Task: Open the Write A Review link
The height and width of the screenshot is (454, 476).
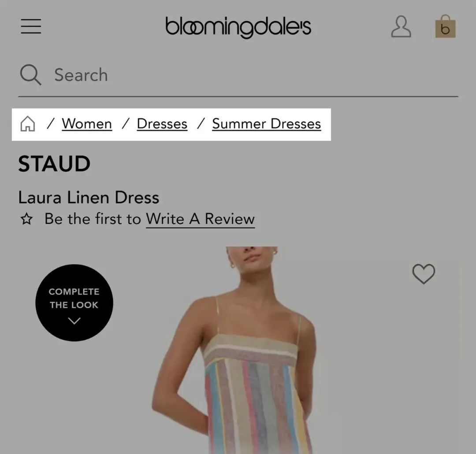Action: coord(201,219)
